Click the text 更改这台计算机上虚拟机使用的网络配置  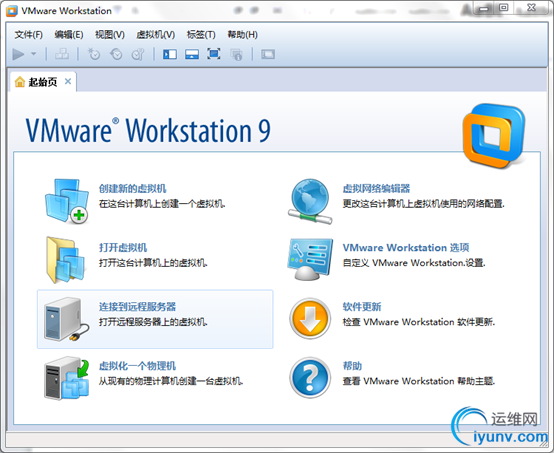pos(423,204)
